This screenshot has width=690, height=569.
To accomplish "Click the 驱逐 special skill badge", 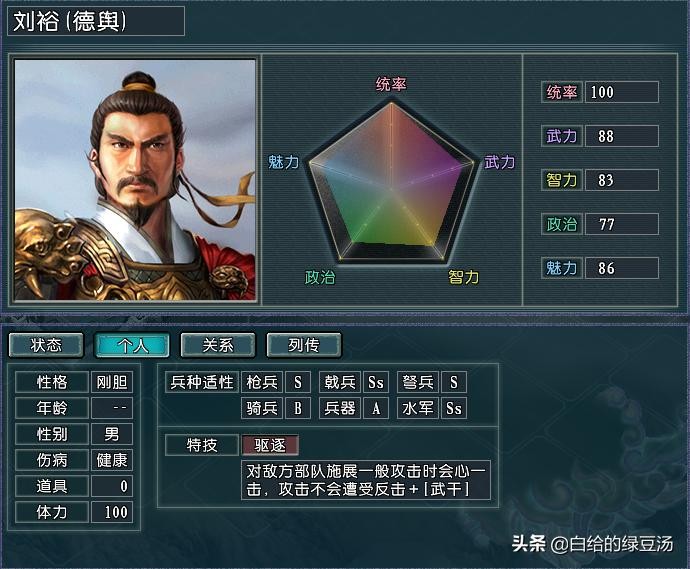I will pyautogui.click(x=270, y=445).
